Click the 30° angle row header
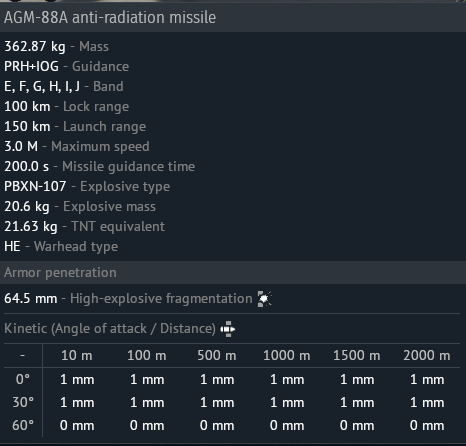466x446 pixels. point(23,403)
